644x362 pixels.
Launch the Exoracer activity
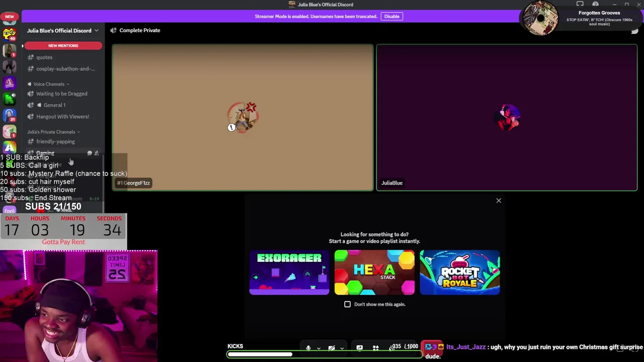289,273
